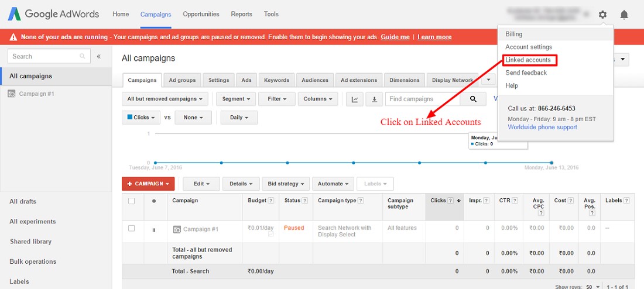Choose Account settings from gear menu

529,47
